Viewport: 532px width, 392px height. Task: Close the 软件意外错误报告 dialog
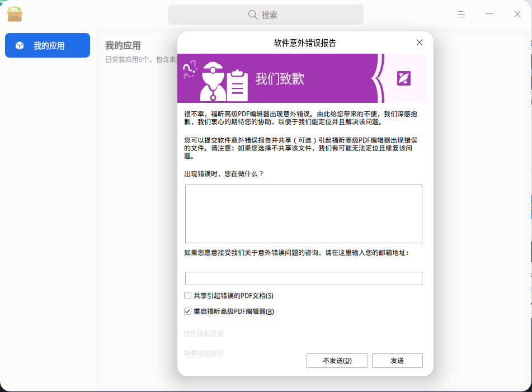pyautogui.click(x=420, y=42)
